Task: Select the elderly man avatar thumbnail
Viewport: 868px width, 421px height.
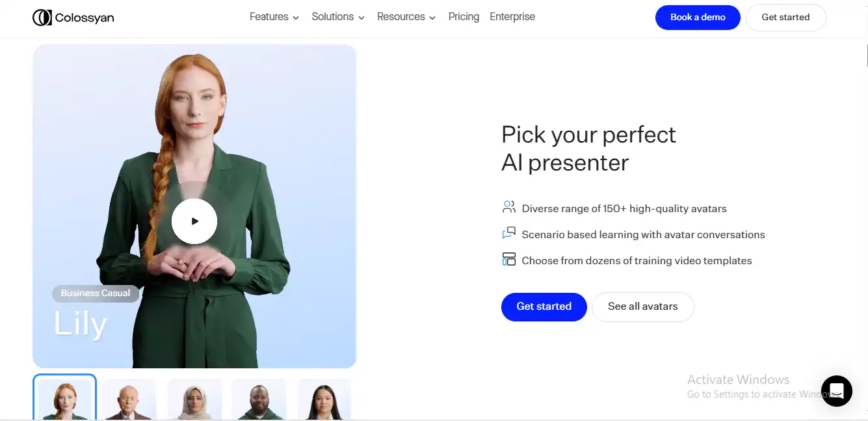Action: pyautogui.click(x=129, y=400)
